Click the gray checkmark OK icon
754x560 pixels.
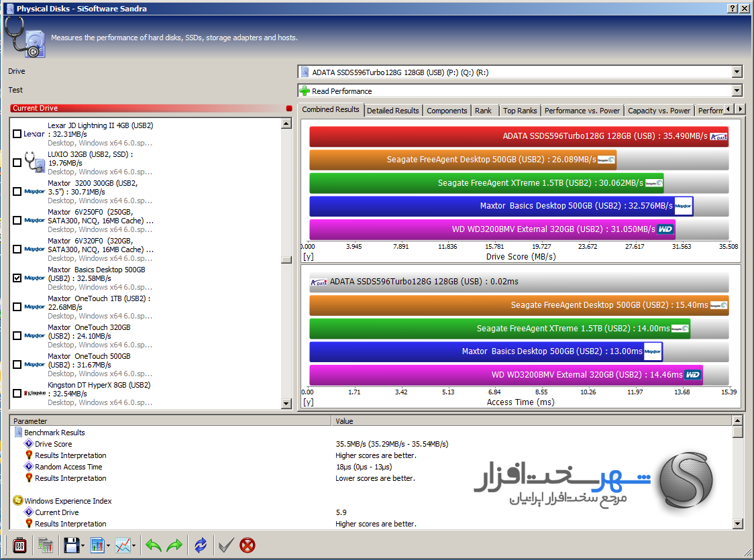(226, 545)
